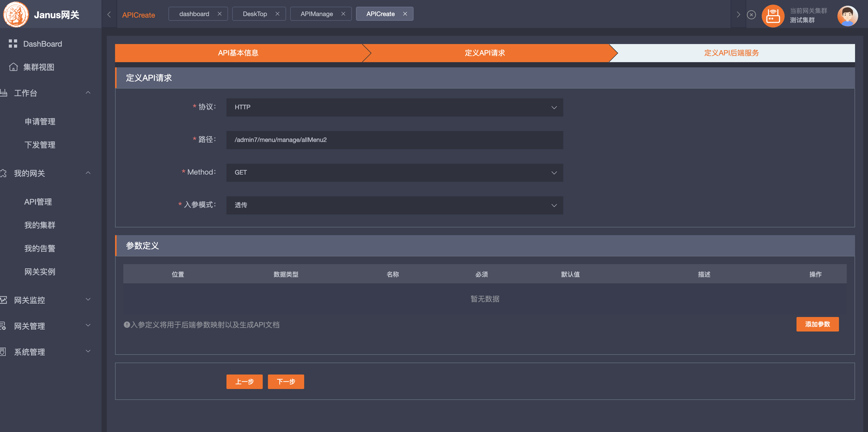
Task: Expand the 系统管理 menu section
Action: click(x=88, y=351)
